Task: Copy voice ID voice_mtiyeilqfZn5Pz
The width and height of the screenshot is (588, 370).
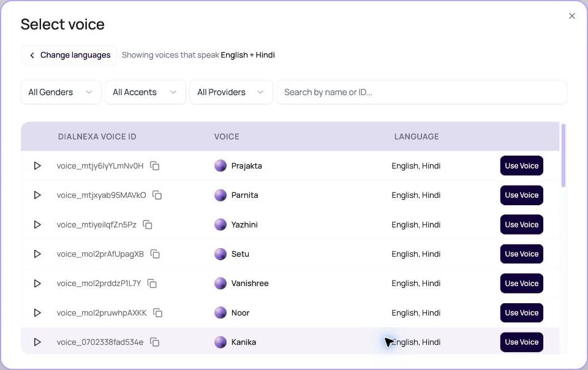Action: pyautogui.click(x=148, y=225)
